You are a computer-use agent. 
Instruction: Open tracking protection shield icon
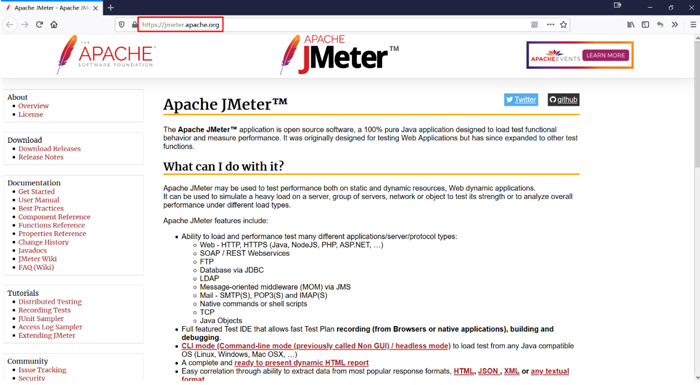tap(121, 25)
